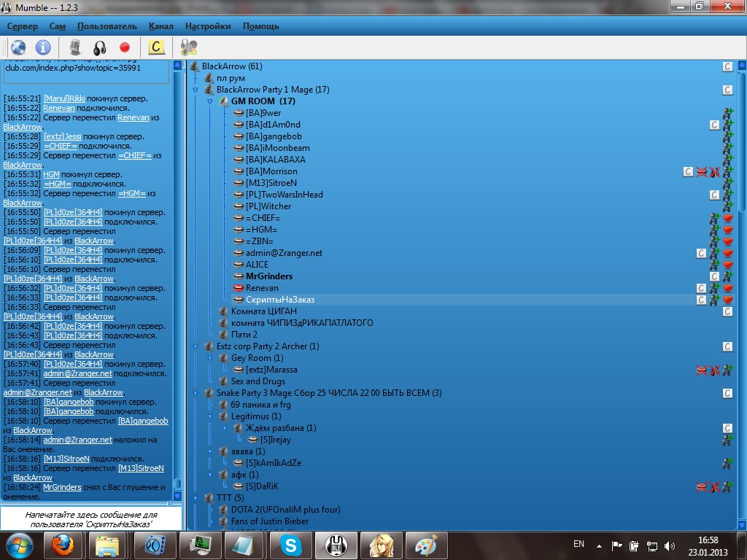The height and width of the screenshot is (560, 747).
Task: Click comment icon on Ждём разбана channel
Action: click(727, 428)
